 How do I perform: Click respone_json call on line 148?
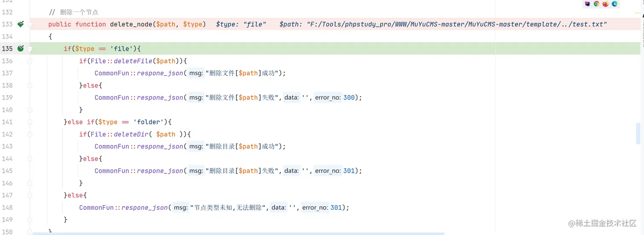coord(145,208)
